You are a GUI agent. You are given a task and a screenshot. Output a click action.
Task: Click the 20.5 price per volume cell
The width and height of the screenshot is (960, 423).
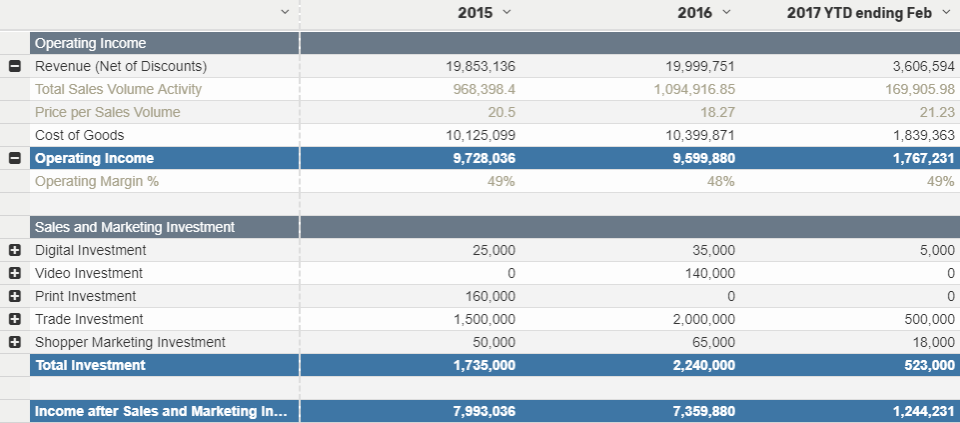[x=504, y=112]
